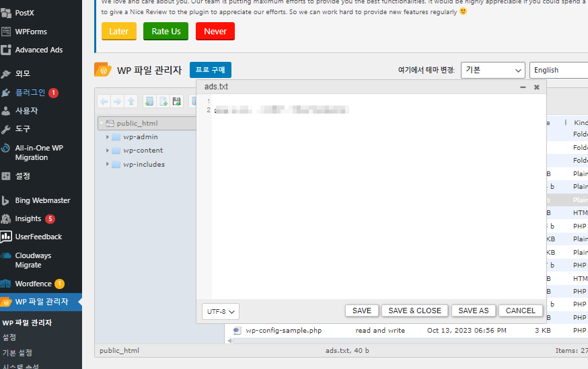Click the Rate Us button

click(x=166, y=31)
